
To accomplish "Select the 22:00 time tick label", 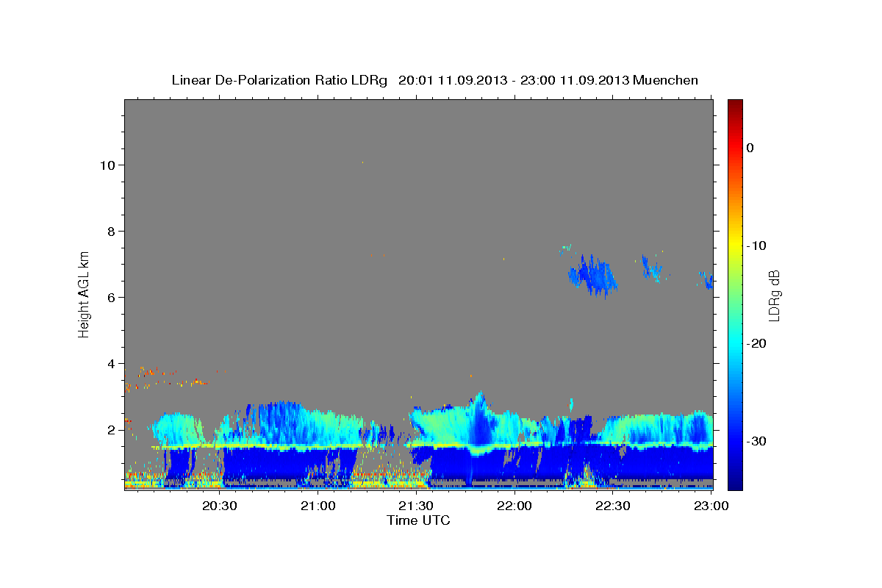I will click(x=514, y=506).
